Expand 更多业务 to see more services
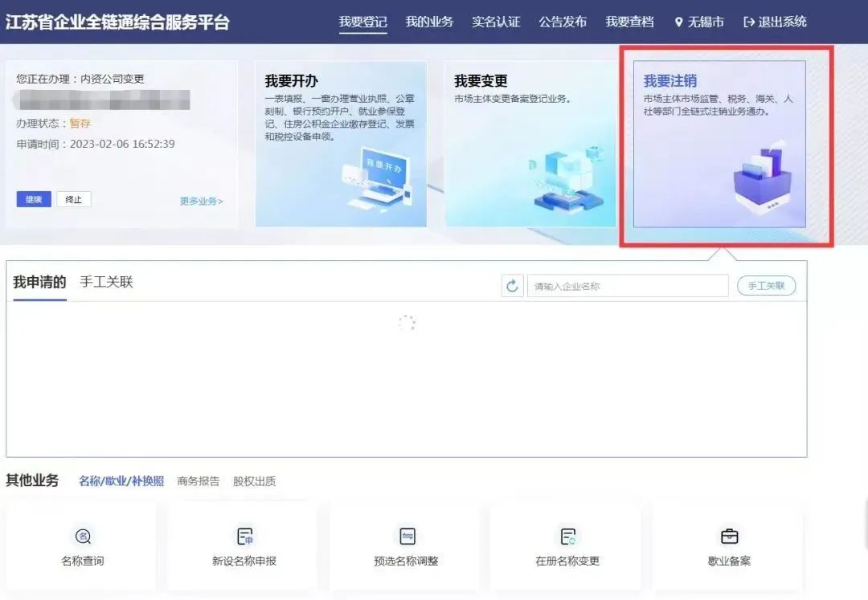 pyautogui.click(x=201, y=201)
